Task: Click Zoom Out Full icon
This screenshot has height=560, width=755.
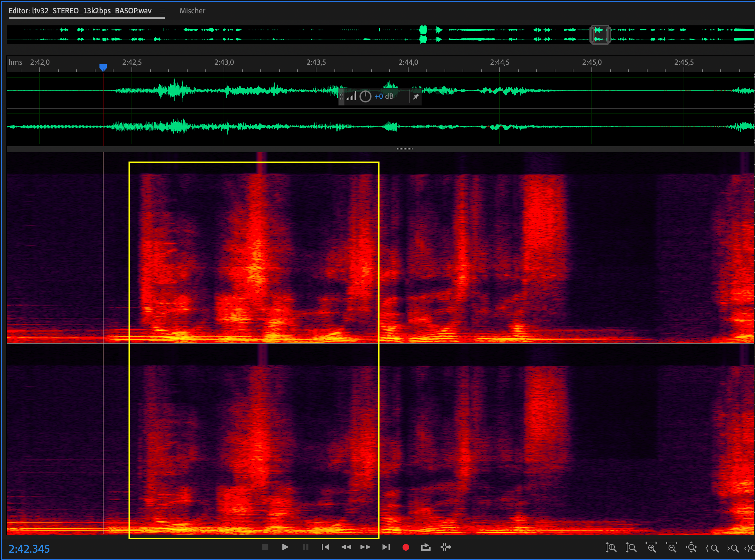Action: 691,547
